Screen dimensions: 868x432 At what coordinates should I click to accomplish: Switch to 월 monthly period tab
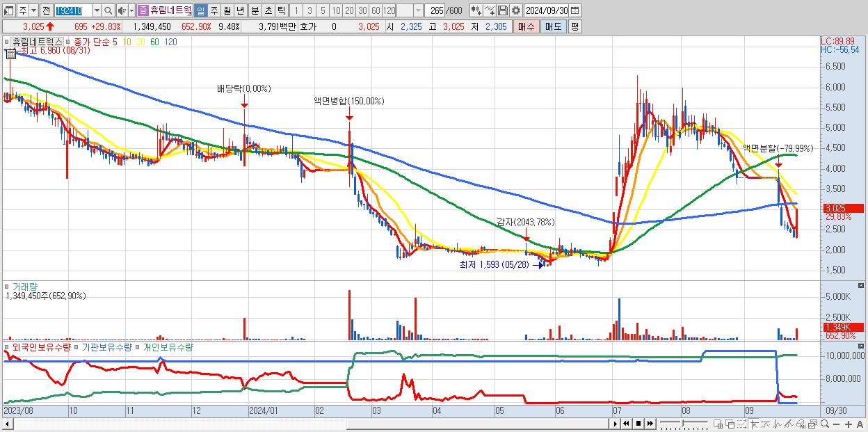227,11
